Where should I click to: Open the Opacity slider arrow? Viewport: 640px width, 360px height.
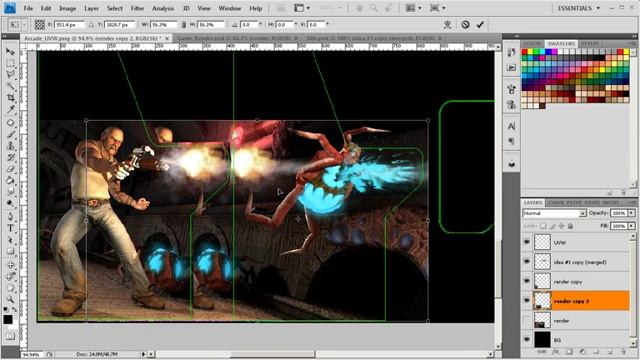coord(631,213)
